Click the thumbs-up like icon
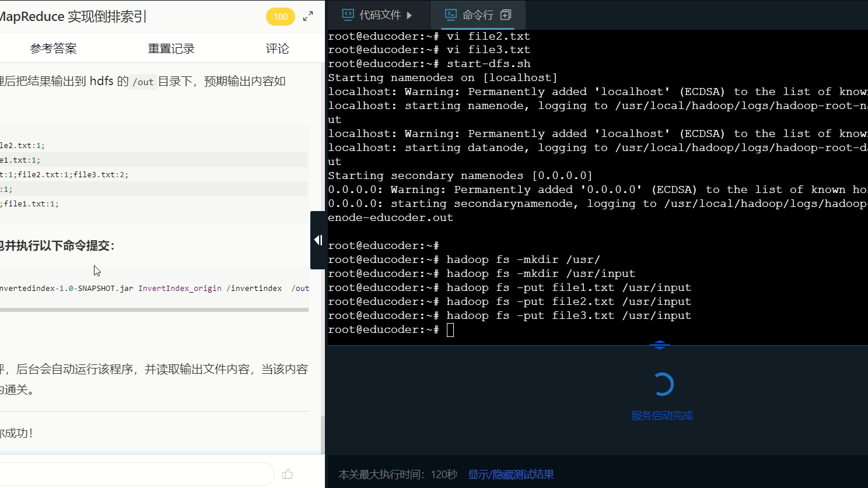This screenshot has height=488, width=868. [288, 474]
